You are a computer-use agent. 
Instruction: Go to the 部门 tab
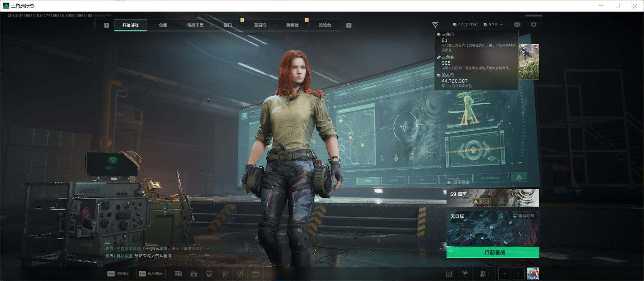(227, 25)
